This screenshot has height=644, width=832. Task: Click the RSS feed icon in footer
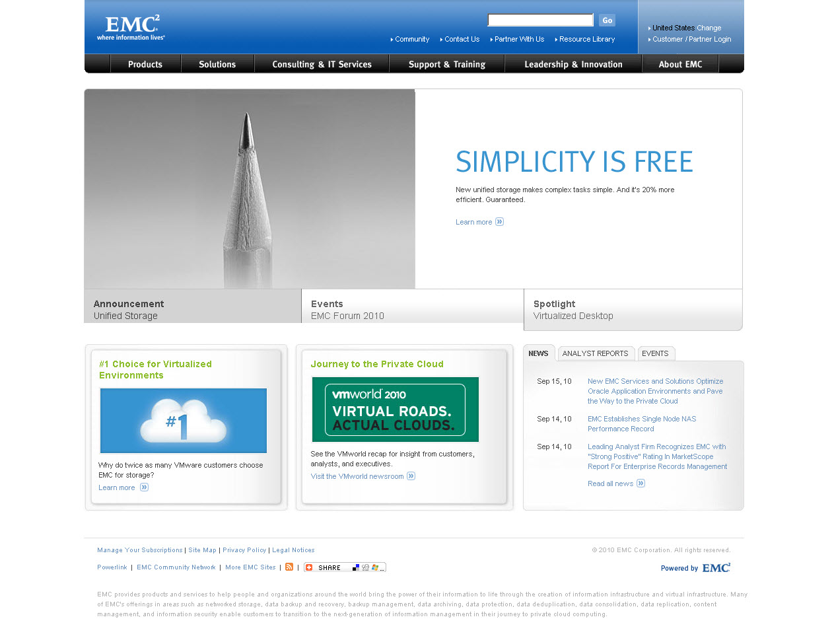pyautogui.click(x=289, y=567)
